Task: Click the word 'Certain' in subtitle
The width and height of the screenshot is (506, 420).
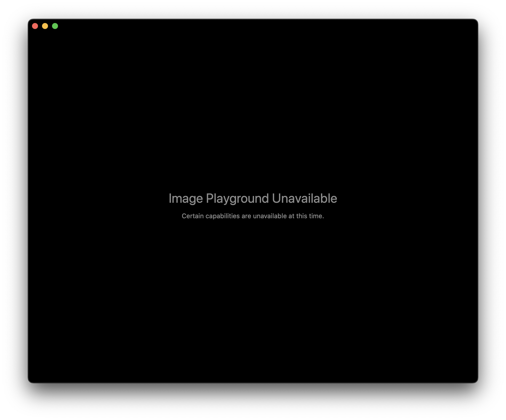Action: 192,216
